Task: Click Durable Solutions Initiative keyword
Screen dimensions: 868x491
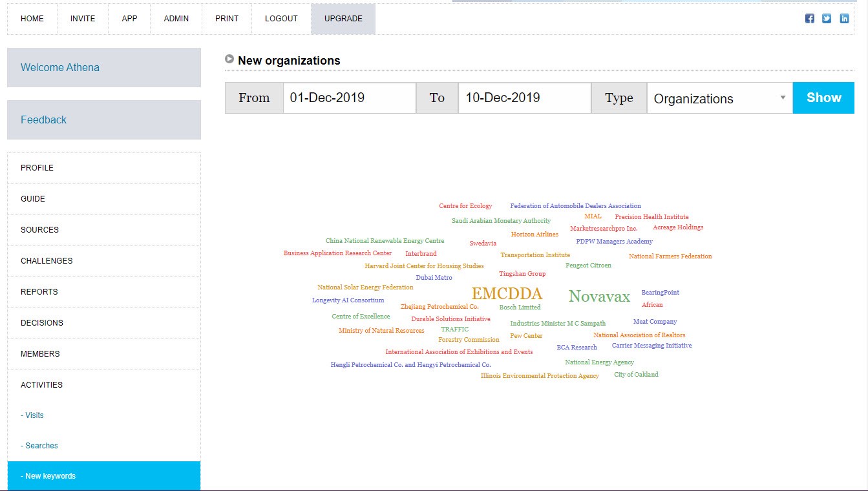Action: (x=450, y=319)
